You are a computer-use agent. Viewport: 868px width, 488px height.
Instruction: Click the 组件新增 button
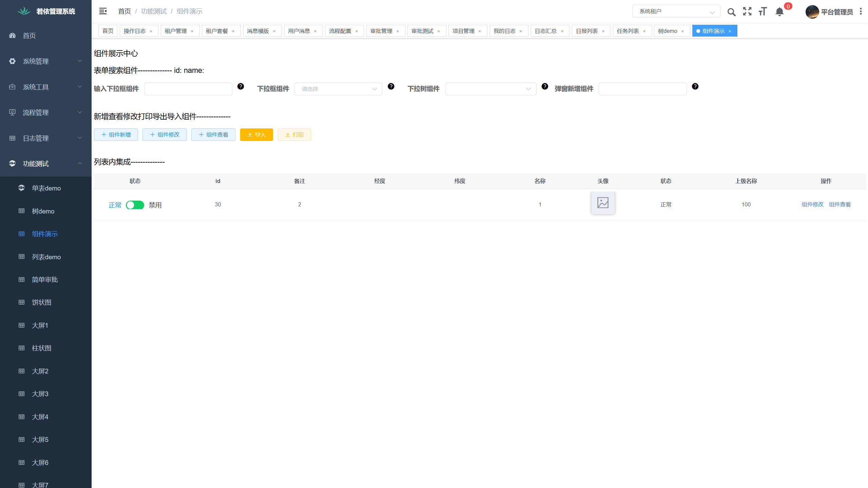(116, 135)
